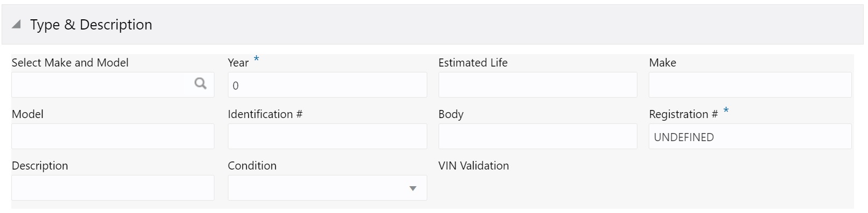Focus the Model text box
The image size is (868, 213).
point(113,136)
